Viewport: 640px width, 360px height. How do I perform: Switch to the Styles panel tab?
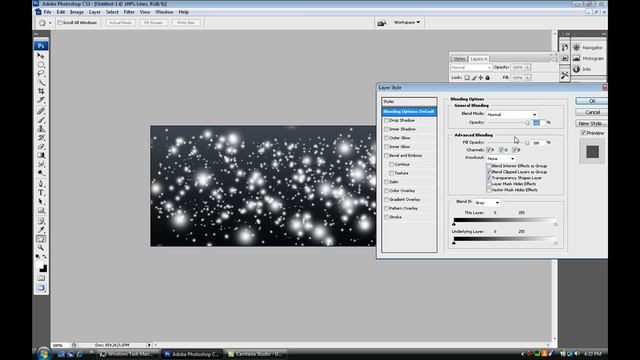coord(459,59)
